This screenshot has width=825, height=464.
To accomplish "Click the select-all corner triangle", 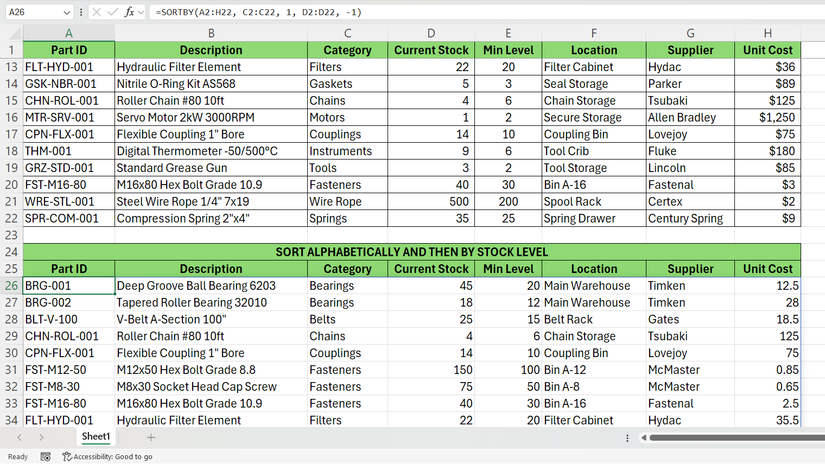I will 11,32.
